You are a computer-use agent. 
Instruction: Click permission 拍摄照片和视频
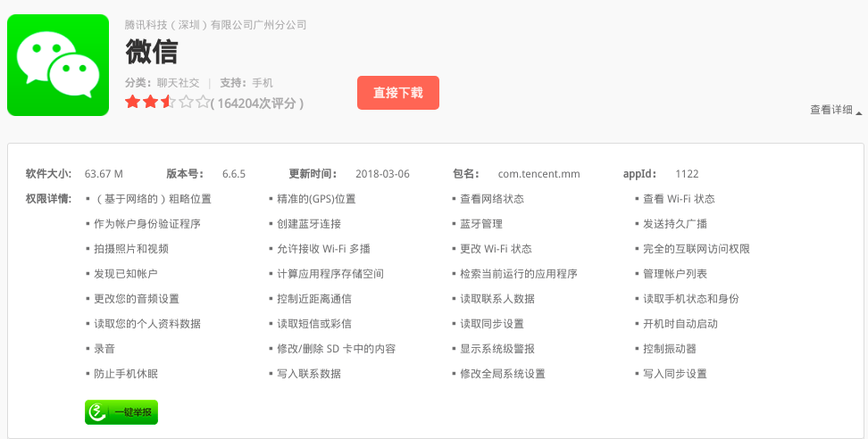tap(130, 249)
